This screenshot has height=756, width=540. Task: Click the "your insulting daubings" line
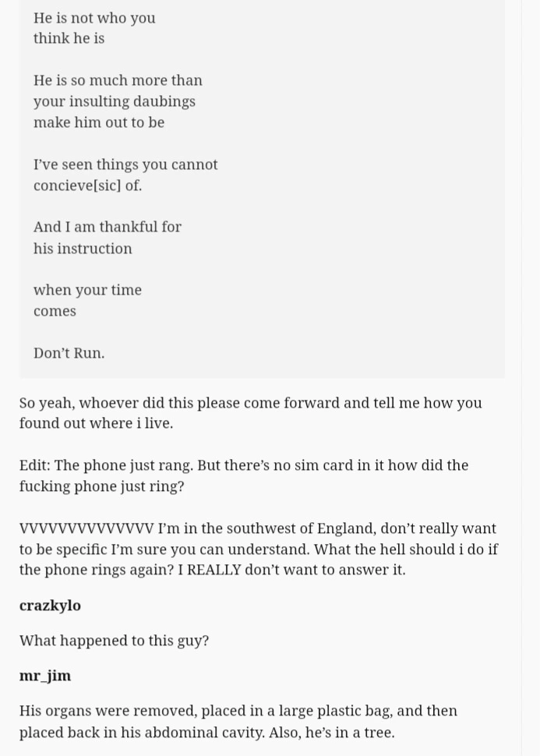pos(115,101)
